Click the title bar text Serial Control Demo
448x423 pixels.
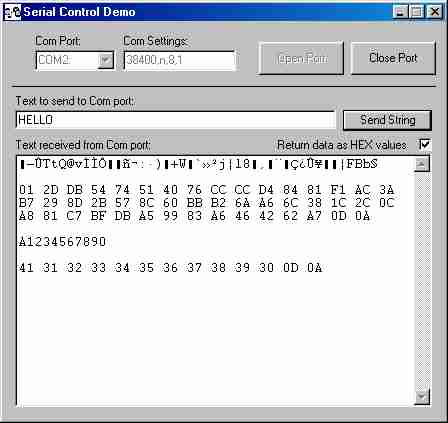pyautogui.click(x=79, y=12)
